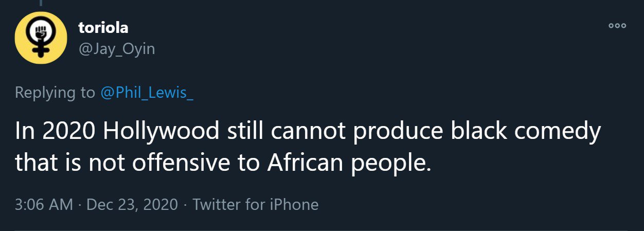Click the Twitter for iPhone source label

click(255, 204)
